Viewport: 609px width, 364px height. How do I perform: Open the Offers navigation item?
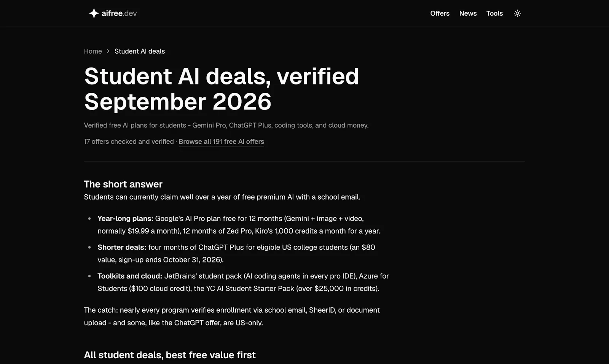(x=440, y=13)
